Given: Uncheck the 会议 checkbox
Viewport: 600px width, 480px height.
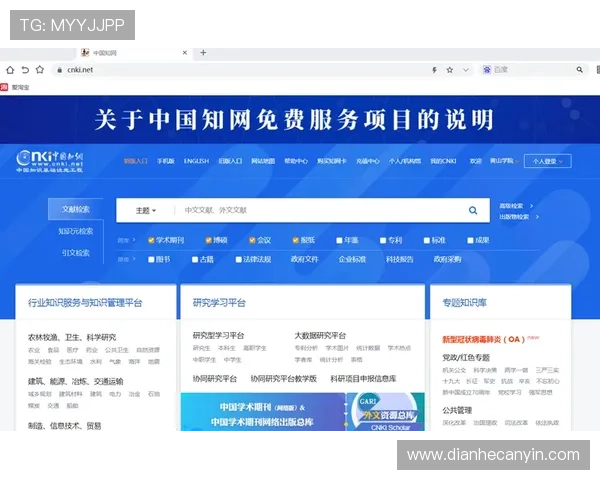Looking at the screenshot, I should [x=252, y=240].
